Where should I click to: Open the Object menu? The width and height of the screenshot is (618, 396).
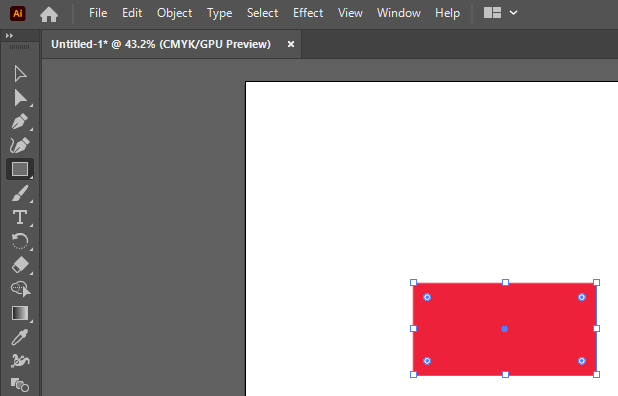pyautogui.click(x=174, y=13)
